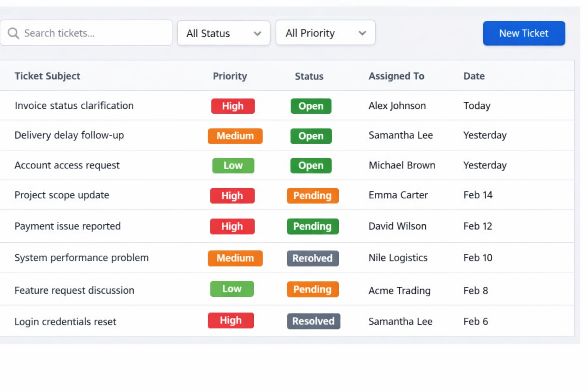Click the Priority column header

(230, 76)
